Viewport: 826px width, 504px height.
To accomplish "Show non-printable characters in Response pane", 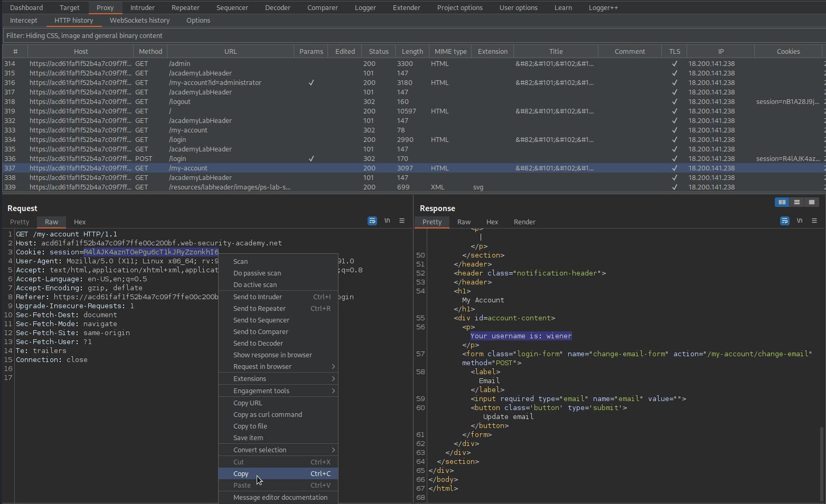I will point(800,221).
